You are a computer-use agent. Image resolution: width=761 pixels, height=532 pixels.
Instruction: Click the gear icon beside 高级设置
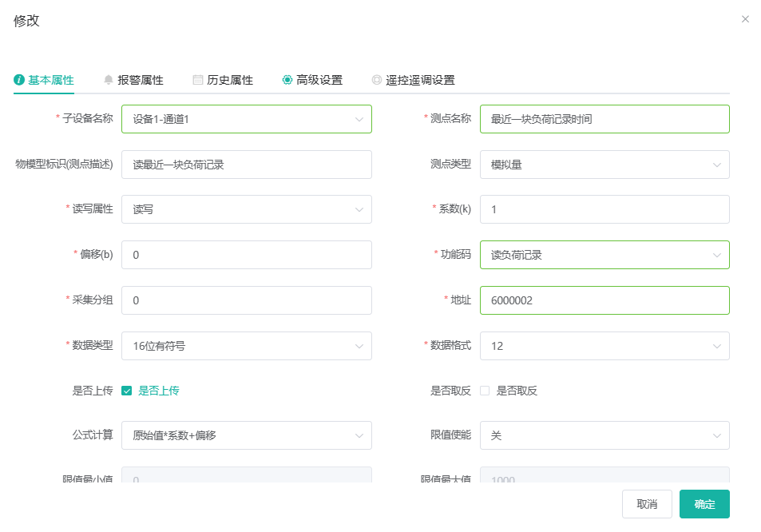[287, 80]
